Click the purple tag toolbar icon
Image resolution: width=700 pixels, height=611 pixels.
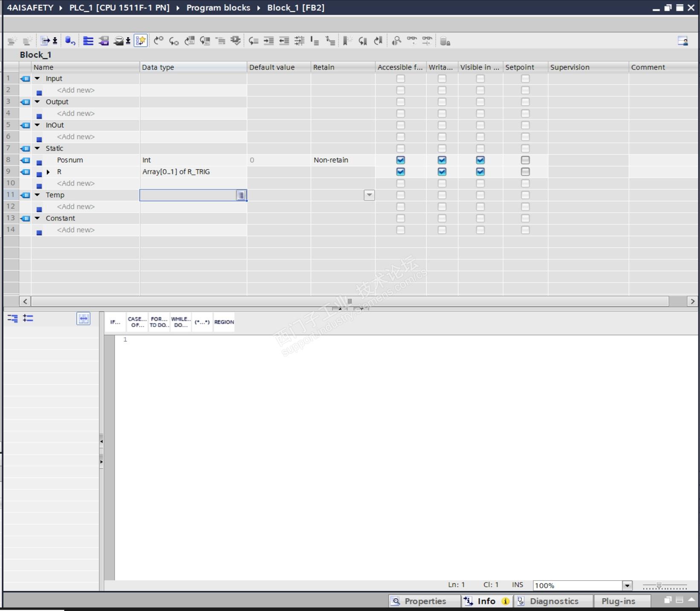click(x=104, y=41)
